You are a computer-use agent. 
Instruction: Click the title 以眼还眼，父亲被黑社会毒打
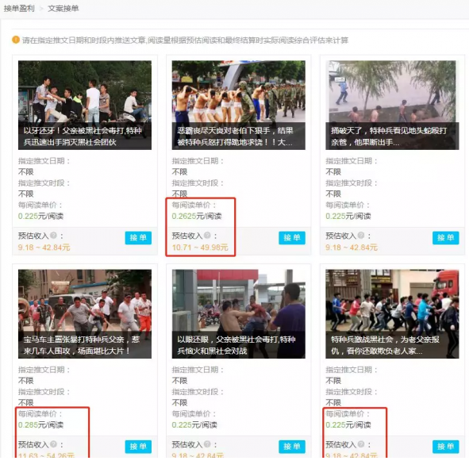tap(236, 345)
